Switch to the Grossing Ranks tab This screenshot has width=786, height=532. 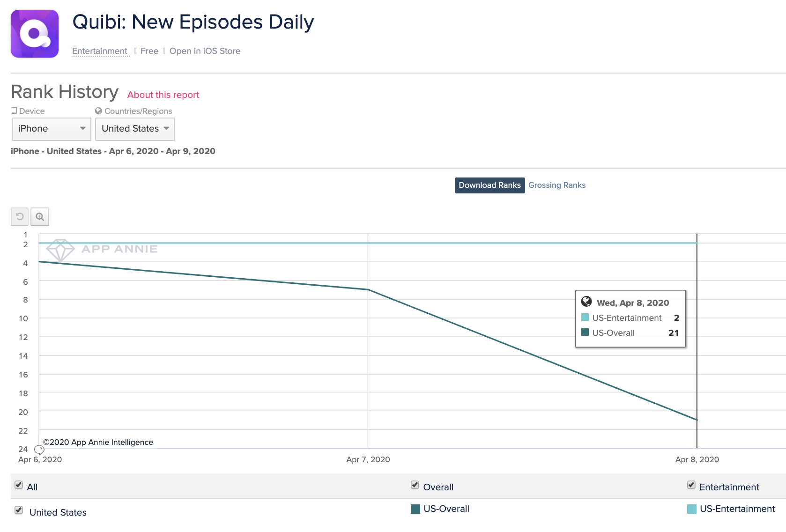(x=557, y=185)
